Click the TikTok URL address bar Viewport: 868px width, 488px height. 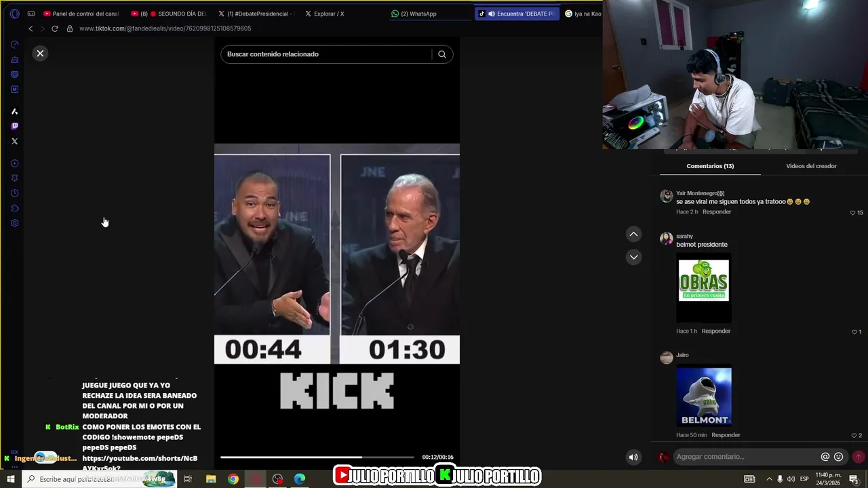165,28
